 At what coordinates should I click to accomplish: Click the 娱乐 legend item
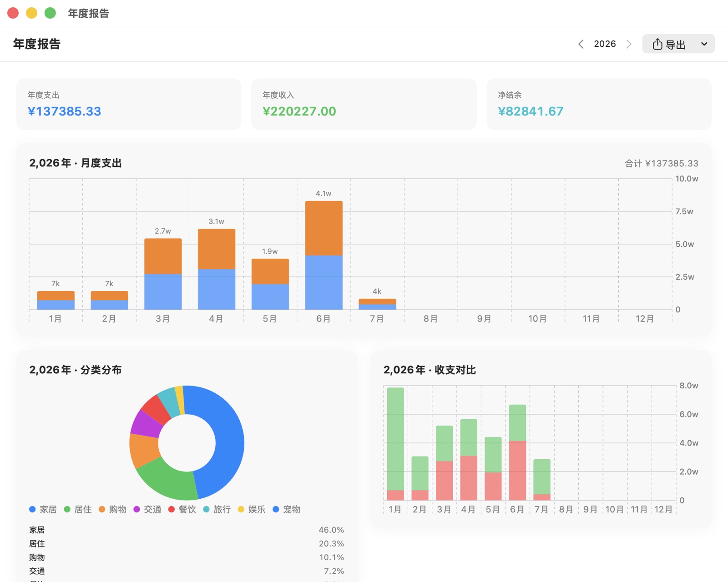click(x=252, y=509)
